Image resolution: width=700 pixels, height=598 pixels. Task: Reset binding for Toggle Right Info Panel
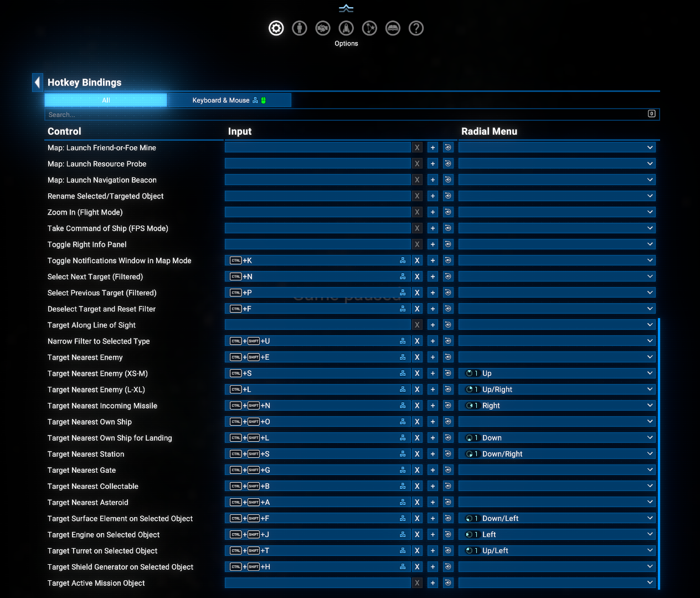tap(448, 244)
